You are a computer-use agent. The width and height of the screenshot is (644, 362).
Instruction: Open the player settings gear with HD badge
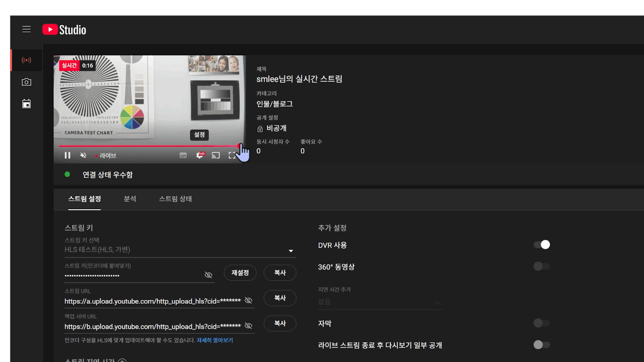(x=199, y=155)
